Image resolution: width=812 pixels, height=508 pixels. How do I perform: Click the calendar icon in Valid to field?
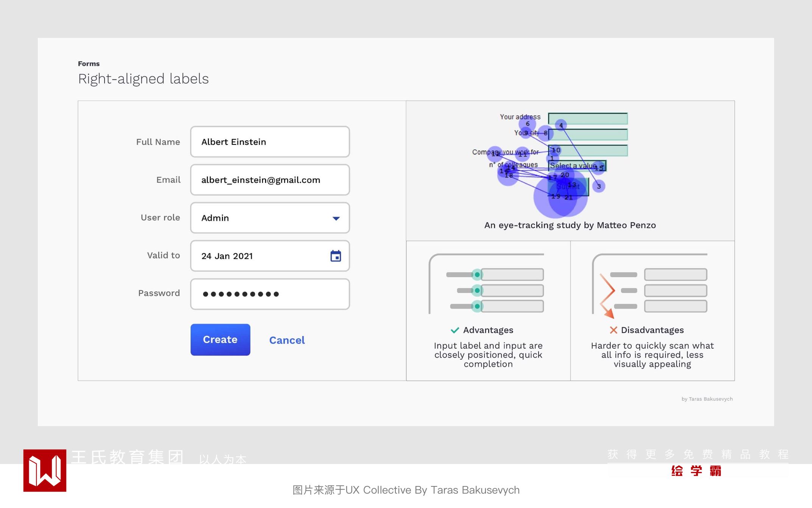(x=336, y=256)
